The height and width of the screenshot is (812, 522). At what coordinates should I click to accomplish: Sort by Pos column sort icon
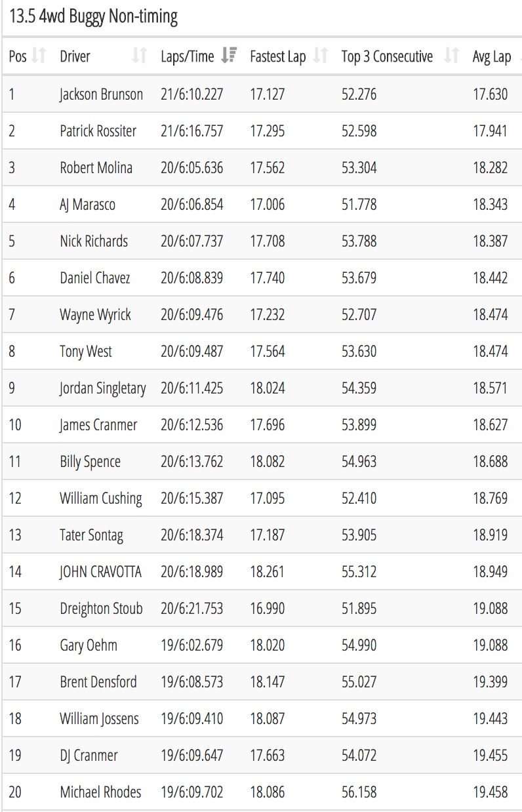(39, 56)
